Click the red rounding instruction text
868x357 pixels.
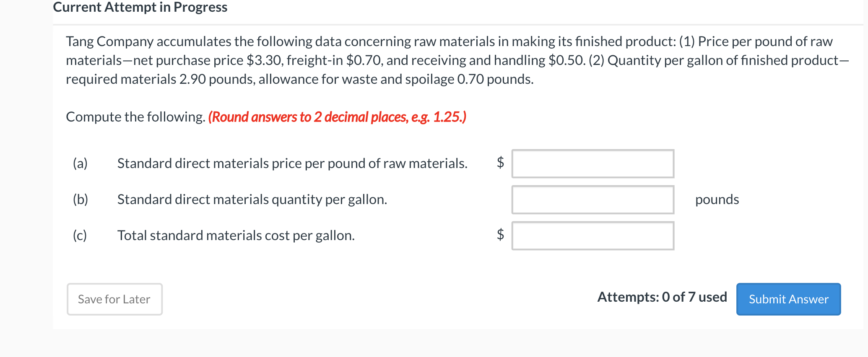[337, 117]
